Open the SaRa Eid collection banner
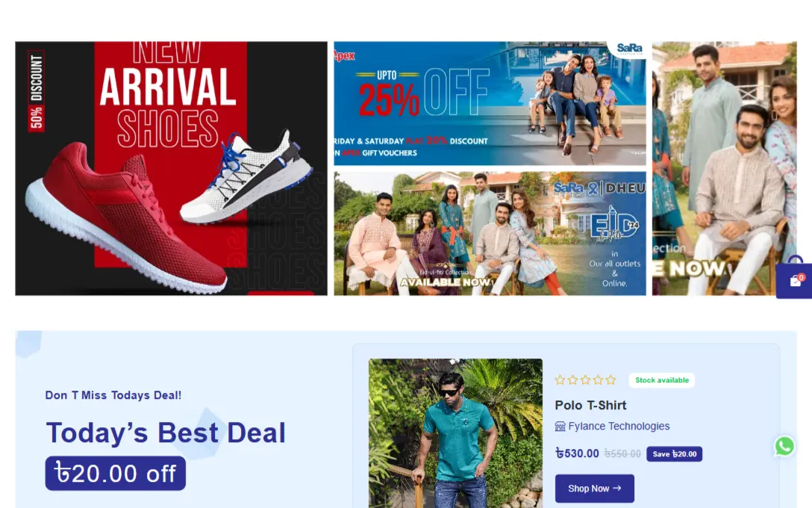Screen dimensions: 812x508 click(x=490, y=233)
